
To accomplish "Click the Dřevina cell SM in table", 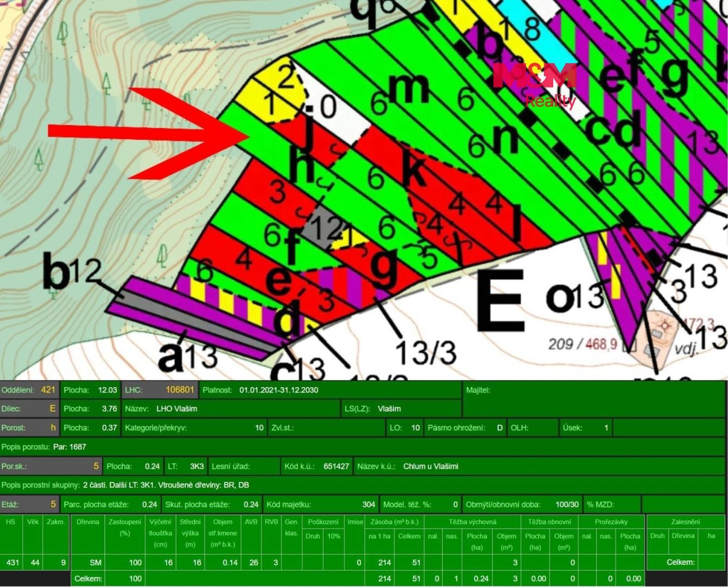I will [95, 562].
